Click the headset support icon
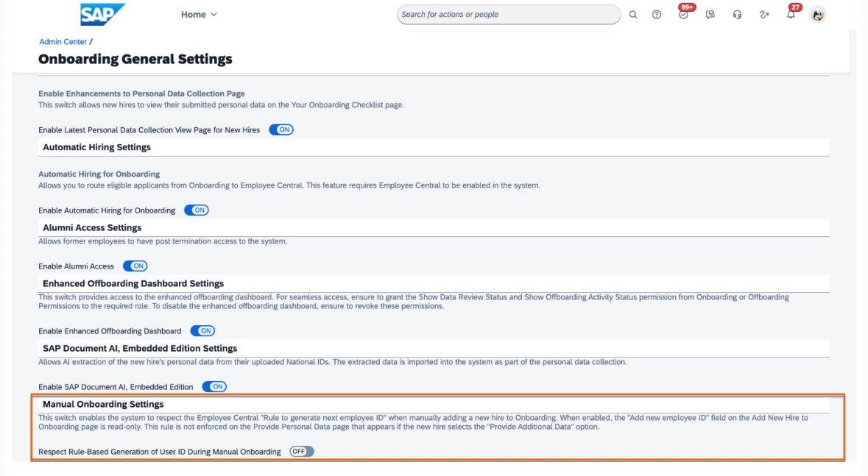 click(737, 15)
